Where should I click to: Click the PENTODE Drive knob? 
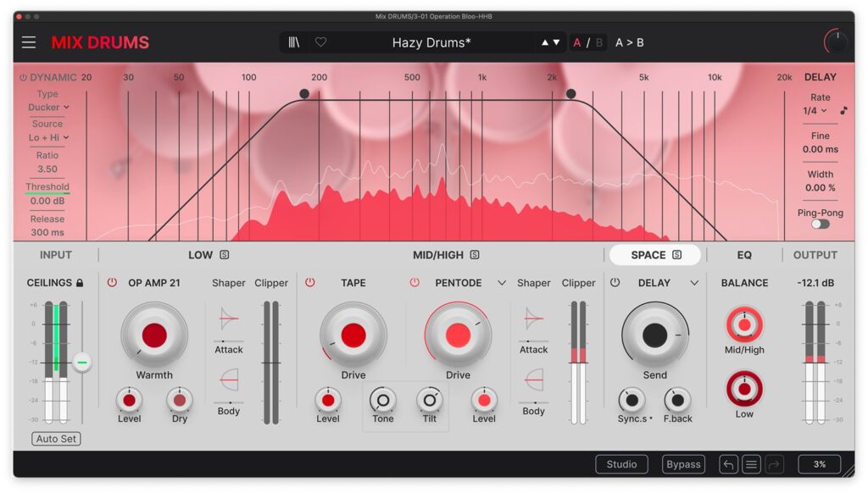pos(458,335)
